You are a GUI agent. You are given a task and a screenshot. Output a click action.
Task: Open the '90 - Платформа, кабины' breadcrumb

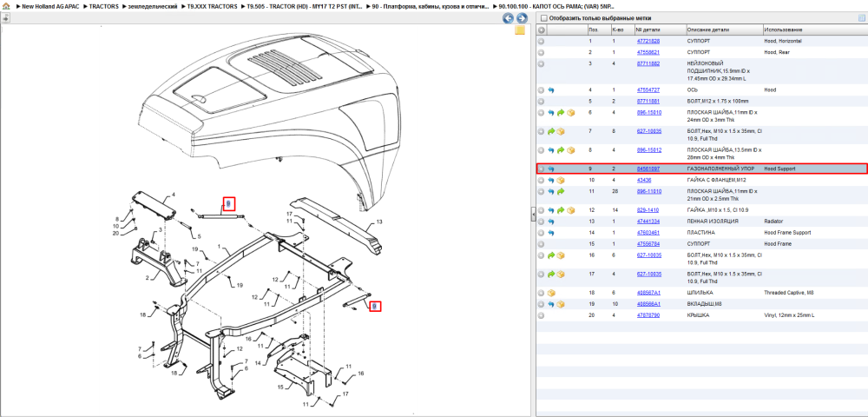(431, 6)
